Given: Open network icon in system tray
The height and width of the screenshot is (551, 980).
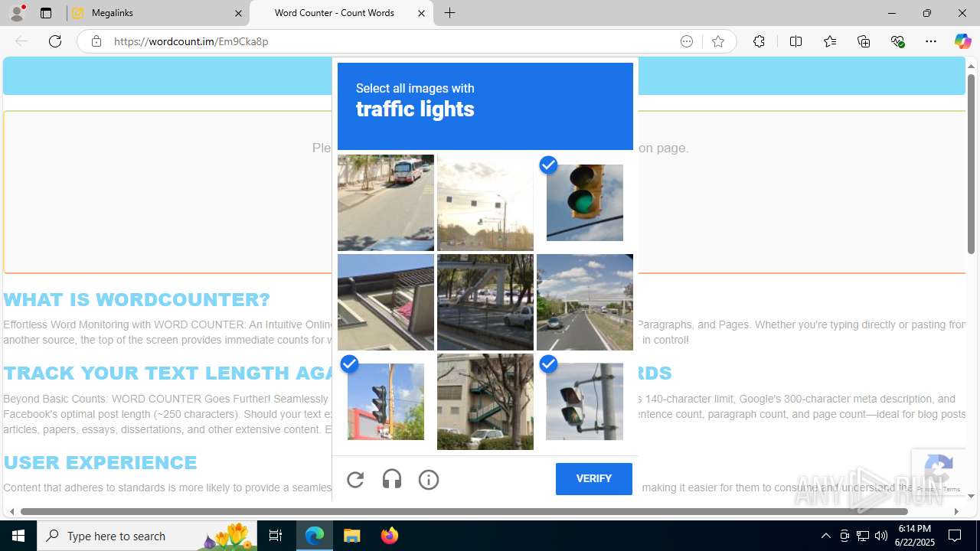Looking at the screenshot, I should point(862,536).
